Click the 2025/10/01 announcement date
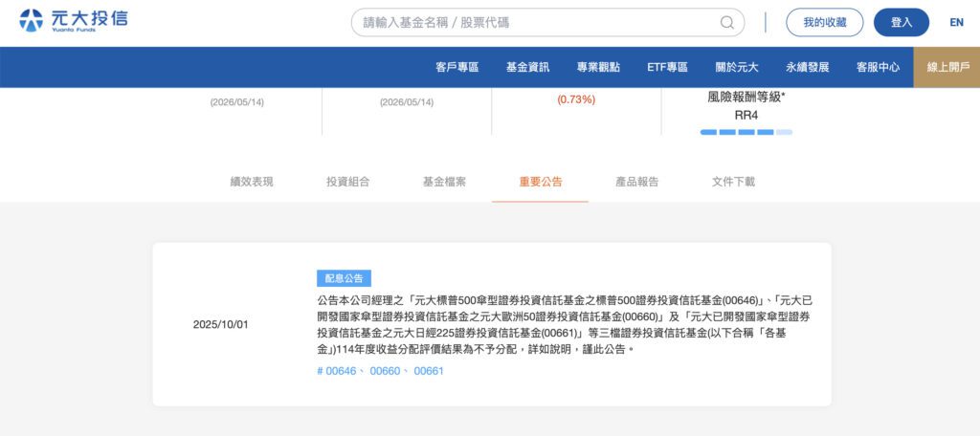Image resolution: width=980 pixels, height=436 pixels. coord(221,325)
